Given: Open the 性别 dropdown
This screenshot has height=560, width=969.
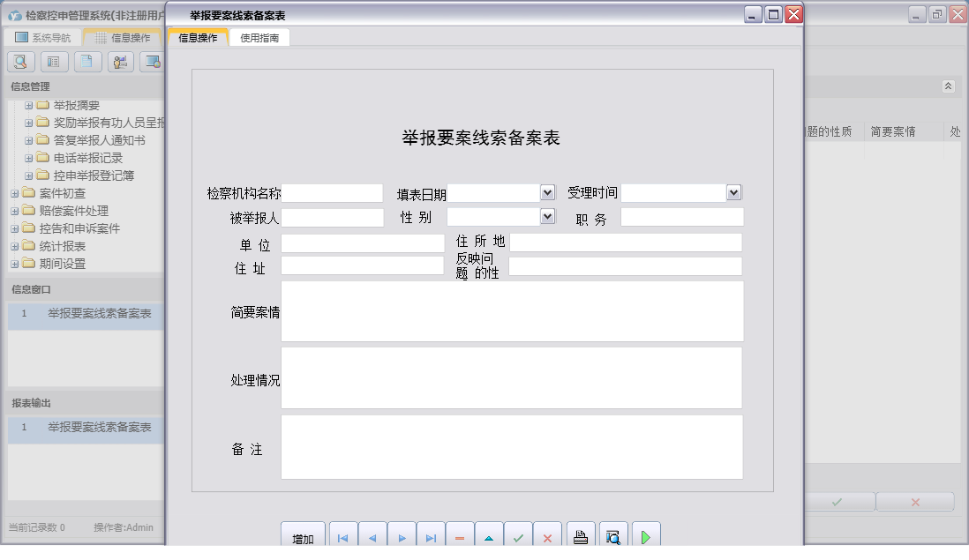Looking at the screenshot, I should (x=549, y=216).
